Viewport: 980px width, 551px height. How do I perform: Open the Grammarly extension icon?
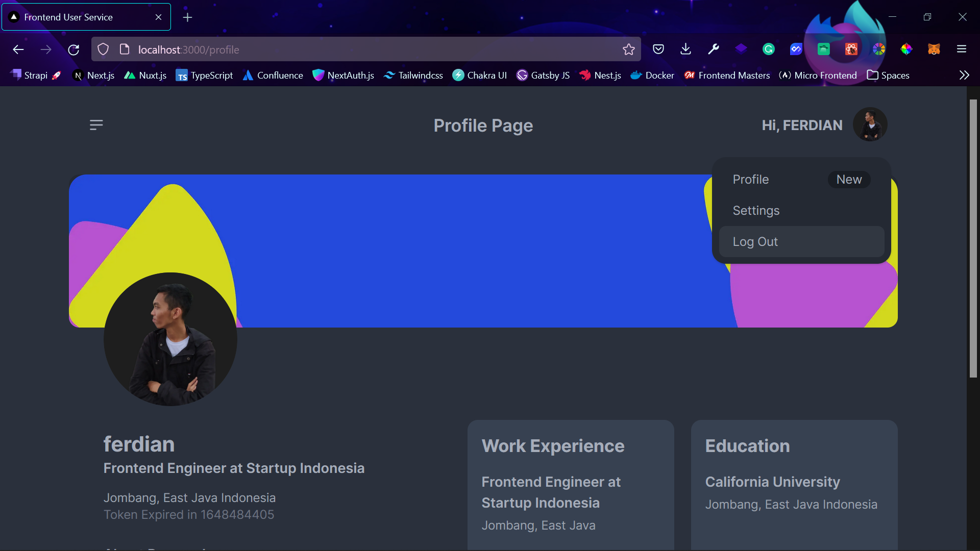(768, 49)
